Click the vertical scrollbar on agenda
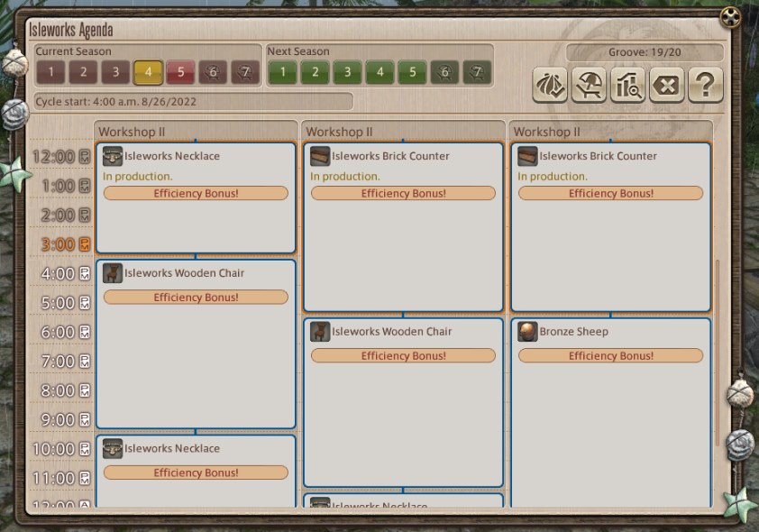 718,353
